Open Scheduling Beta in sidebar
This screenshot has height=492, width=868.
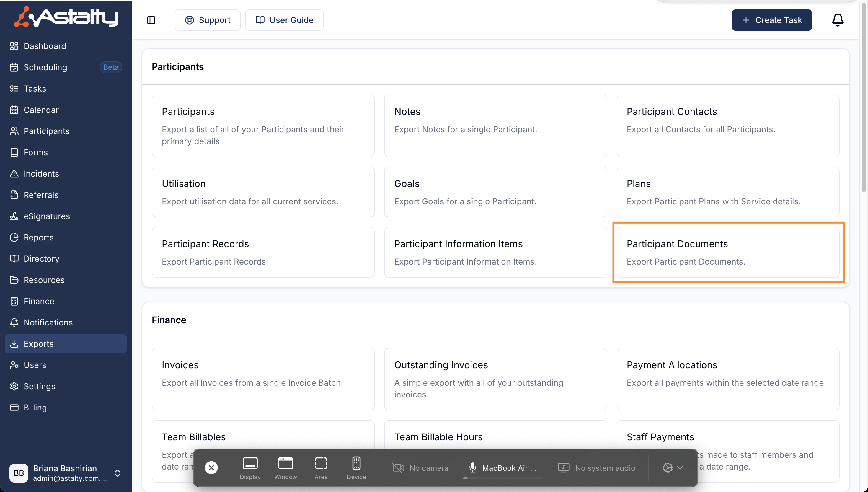pos(45,67)
